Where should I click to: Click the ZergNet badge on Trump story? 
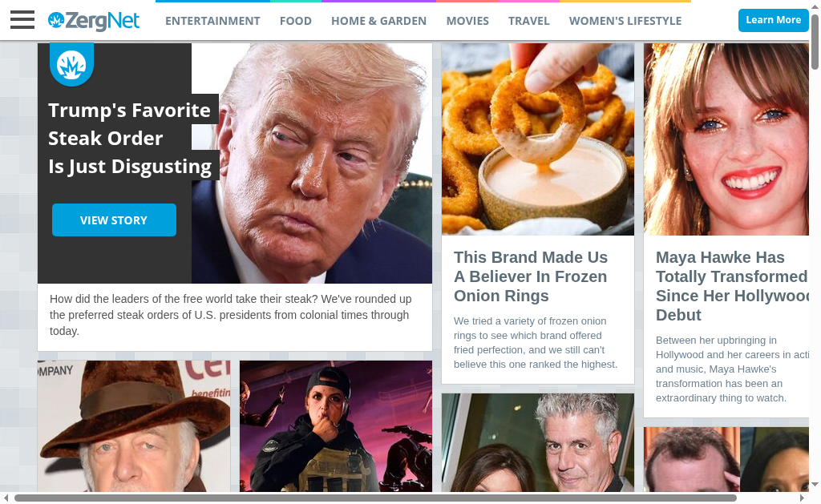click(71, 64)
